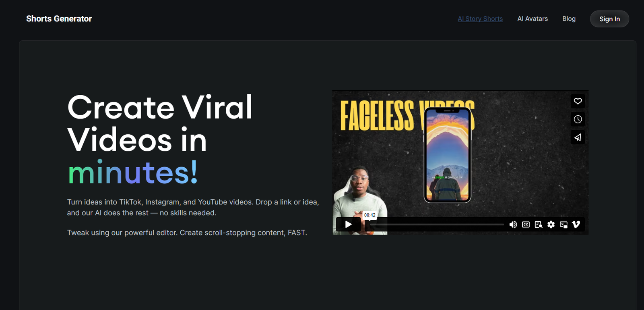Click the Shorts Generator logo
Viewport: 644px width, 310px height.
[x=59, y=19]
